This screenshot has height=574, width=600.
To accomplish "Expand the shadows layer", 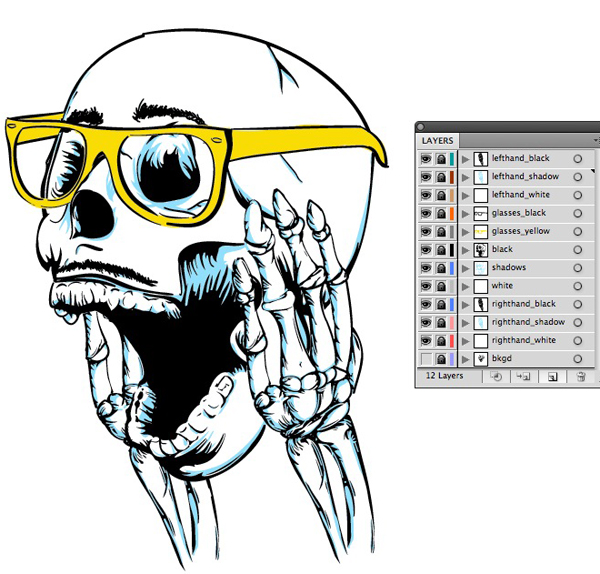I will point(465,268).
